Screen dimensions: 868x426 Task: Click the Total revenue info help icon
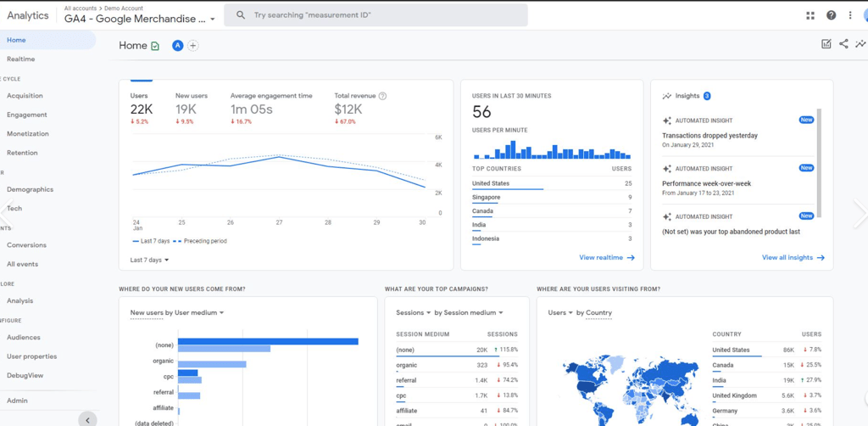click(382, 96)
